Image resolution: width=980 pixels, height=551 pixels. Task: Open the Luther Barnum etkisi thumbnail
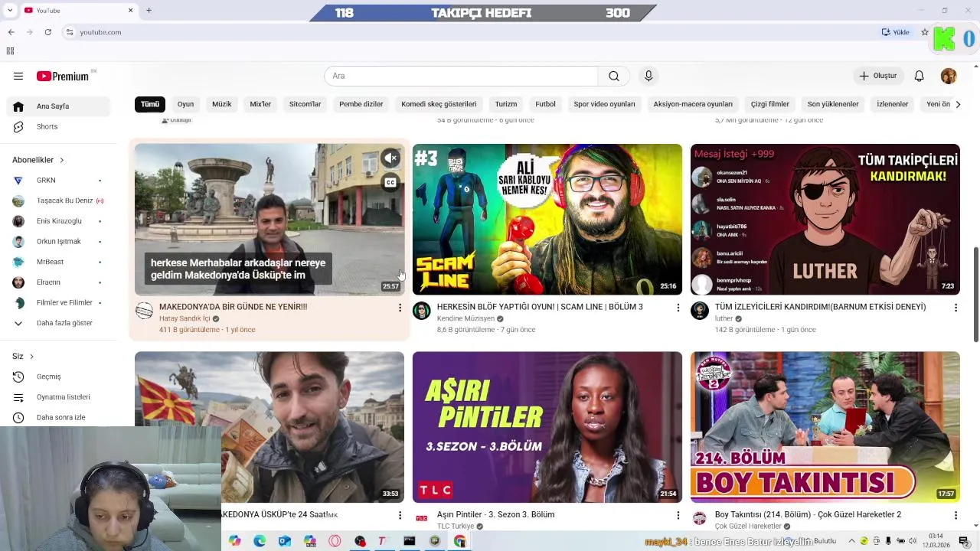pyautogui.click(x=825, y=220)
